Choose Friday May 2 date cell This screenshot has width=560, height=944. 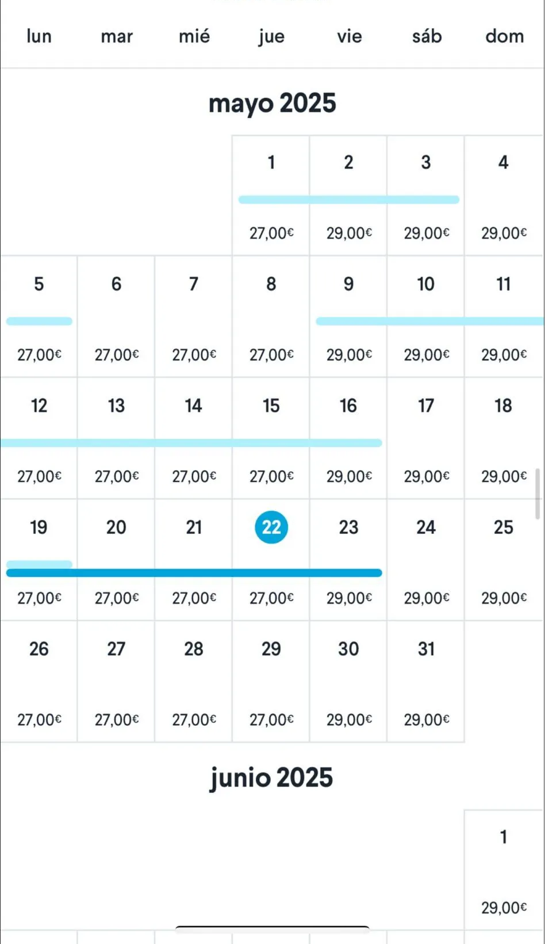[348, 196]
